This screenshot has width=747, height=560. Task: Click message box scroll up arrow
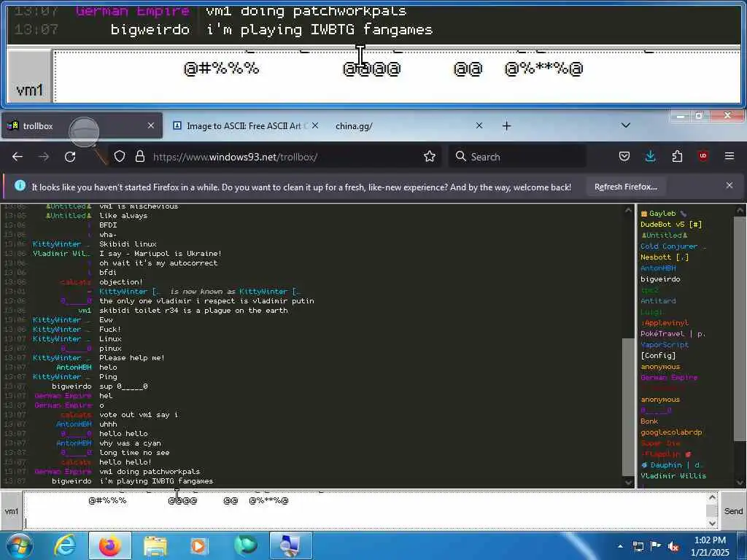[x=712, y=497]
